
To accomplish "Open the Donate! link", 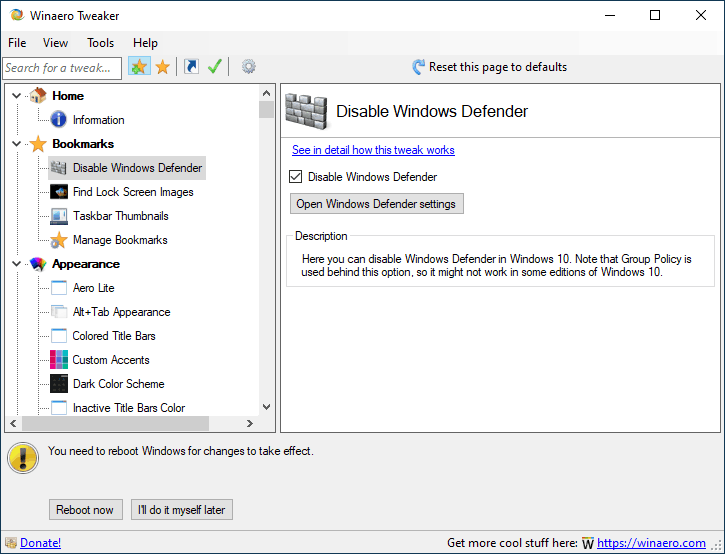I will click(40, 543).
